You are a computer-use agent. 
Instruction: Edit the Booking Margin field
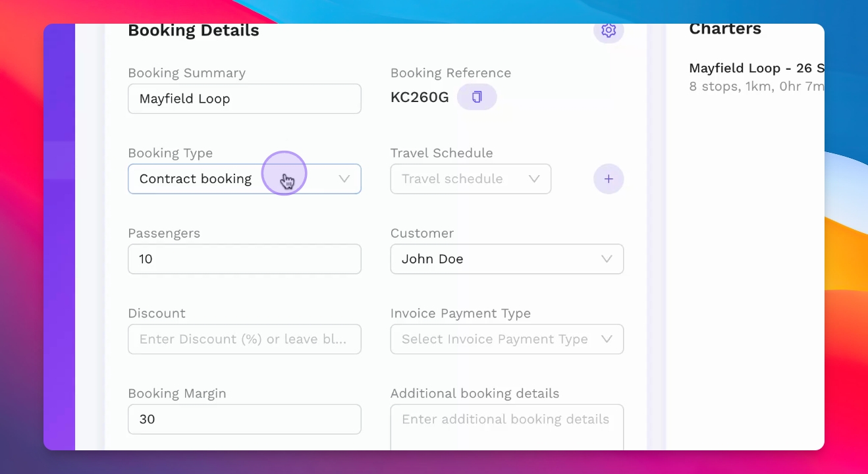(x=244, y=419)
